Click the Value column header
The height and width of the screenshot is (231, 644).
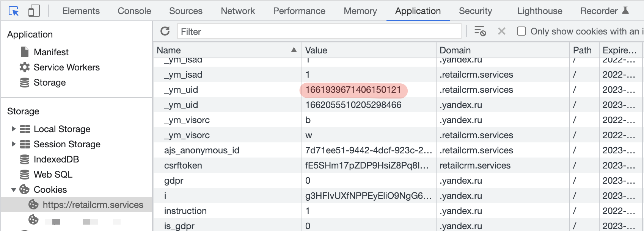[x=369, y=50]
